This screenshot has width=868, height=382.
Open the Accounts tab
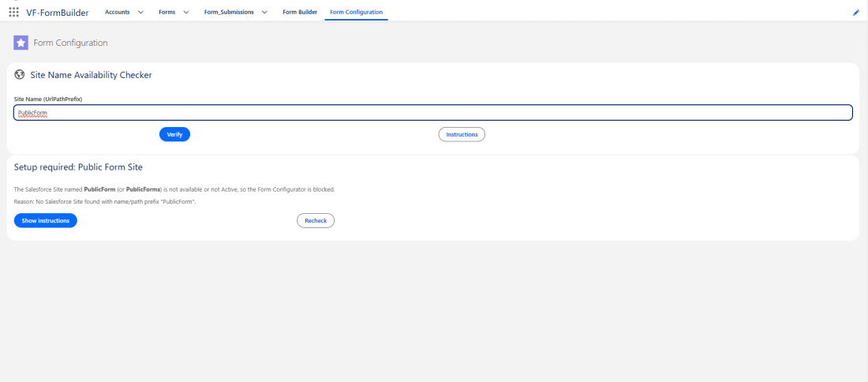click(118, 12)
